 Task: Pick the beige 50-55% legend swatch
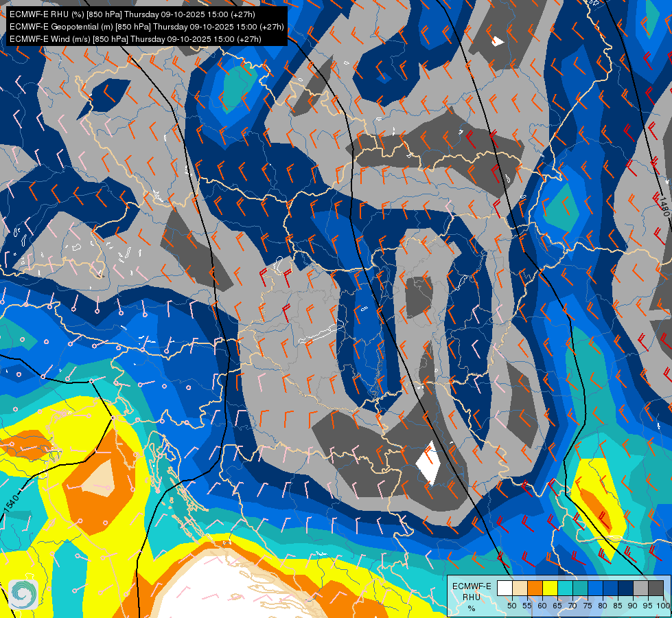520,588
